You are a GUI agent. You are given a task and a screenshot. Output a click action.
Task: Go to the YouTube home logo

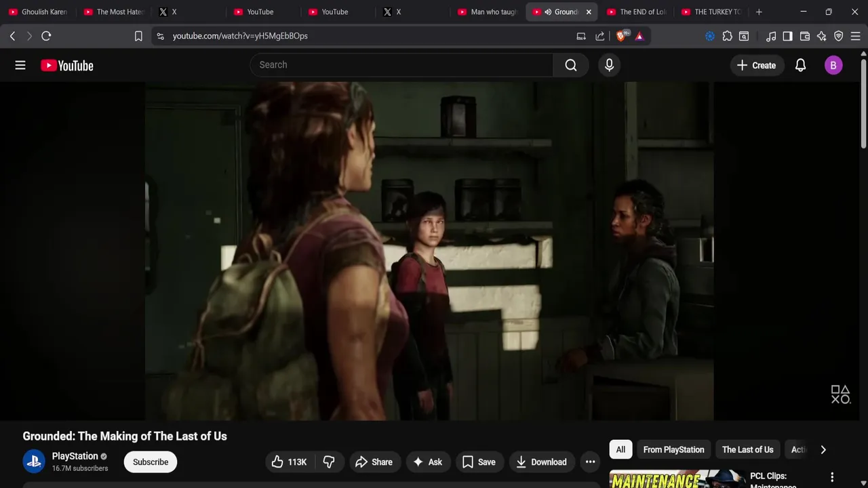point(66,65)
